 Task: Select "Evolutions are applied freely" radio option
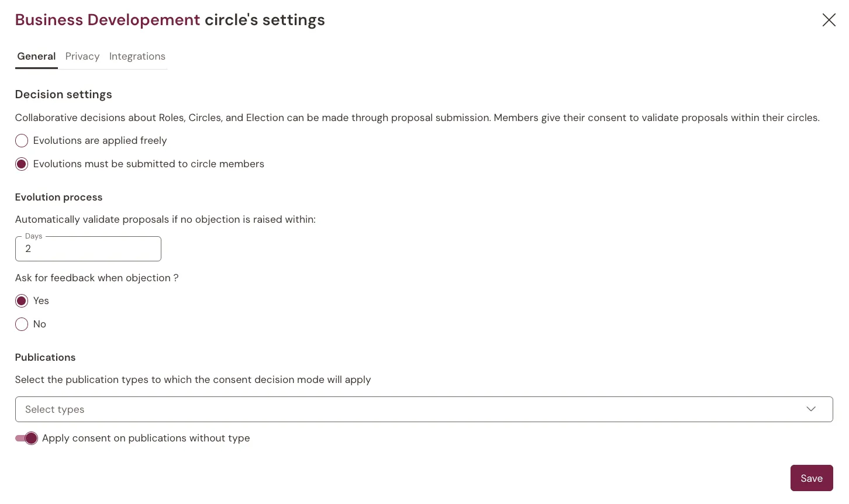pyautogui.click(x=22, y=141)
